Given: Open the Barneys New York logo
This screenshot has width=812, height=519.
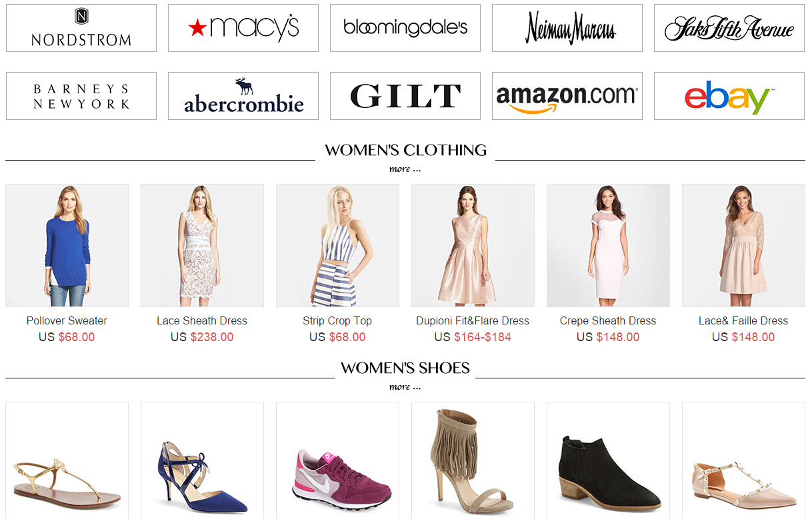Looking at the screenshot, I should click(81, 96).
